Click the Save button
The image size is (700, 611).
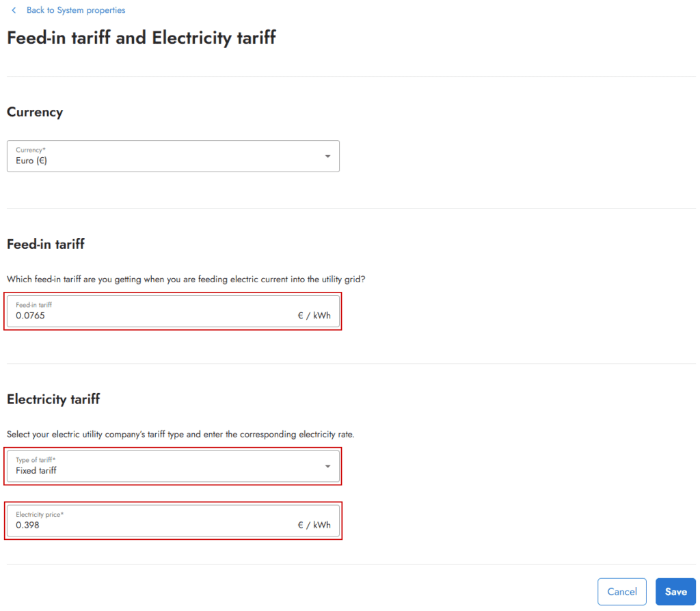coord(675,591)
